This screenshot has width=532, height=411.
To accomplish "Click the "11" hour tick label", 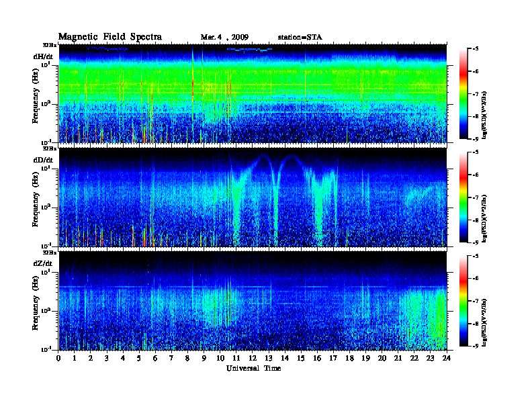I will pos(236,358).
